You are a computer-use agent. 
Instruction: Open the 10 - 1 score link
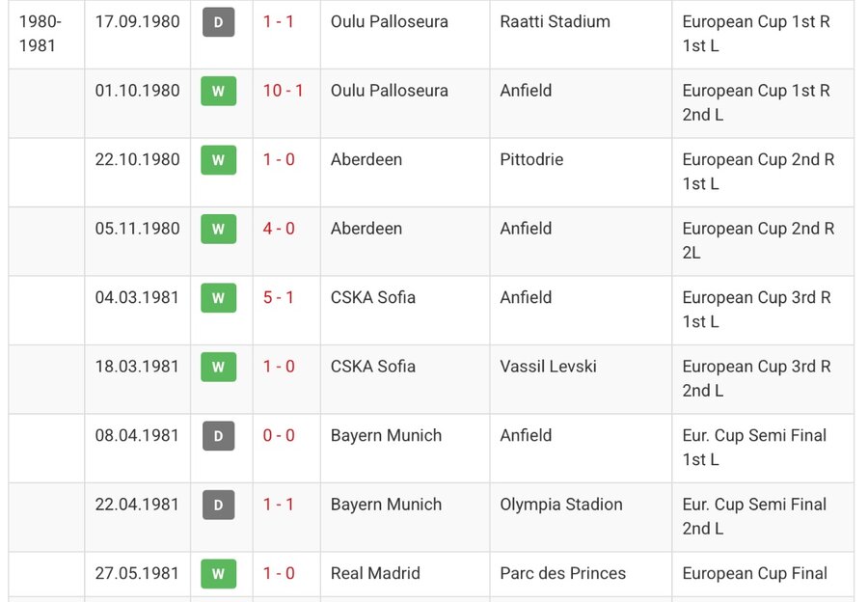[283, 91]
